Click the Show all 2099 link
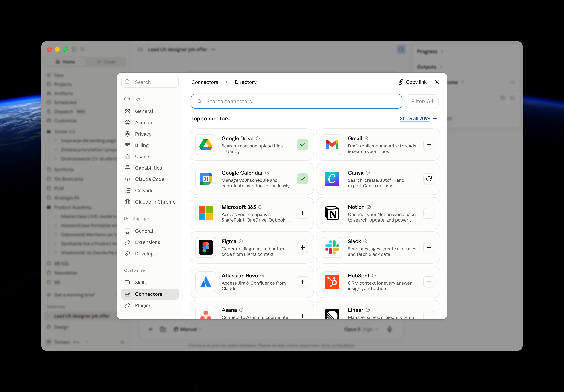This screenshot has width=564, height=392. pyautogui.click(x=419, y=118)
